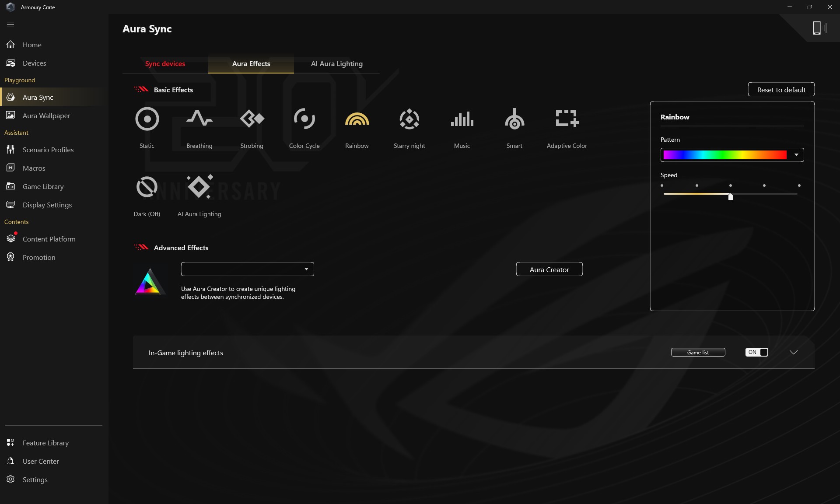Switch to the Aura Effects tab

[x=251, y=64]
